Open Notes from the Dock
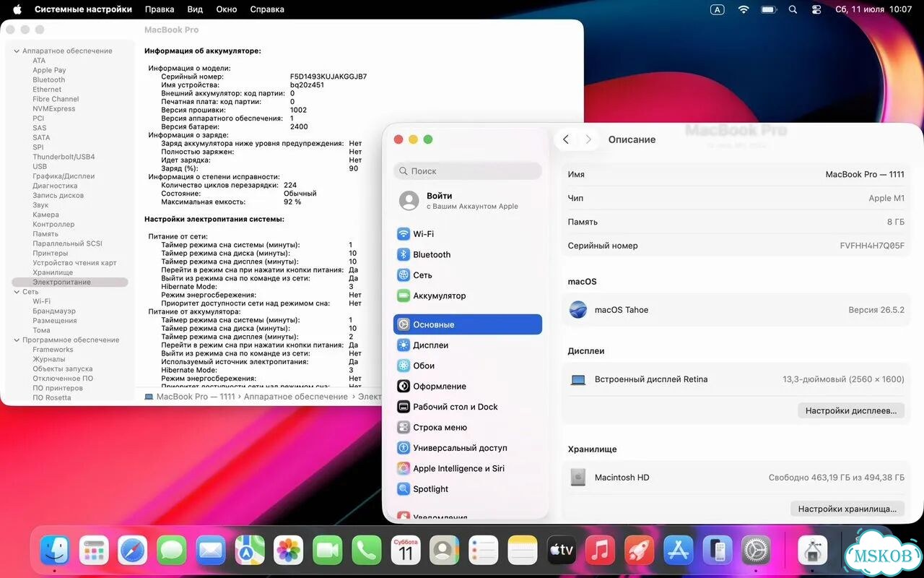Image resolution: width=924 pixels, height=578 pixels. coord(522,551)
